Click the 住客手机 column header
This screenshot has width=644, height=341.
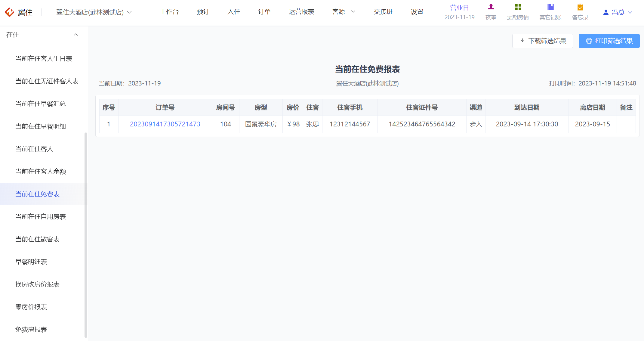(350, 107)
